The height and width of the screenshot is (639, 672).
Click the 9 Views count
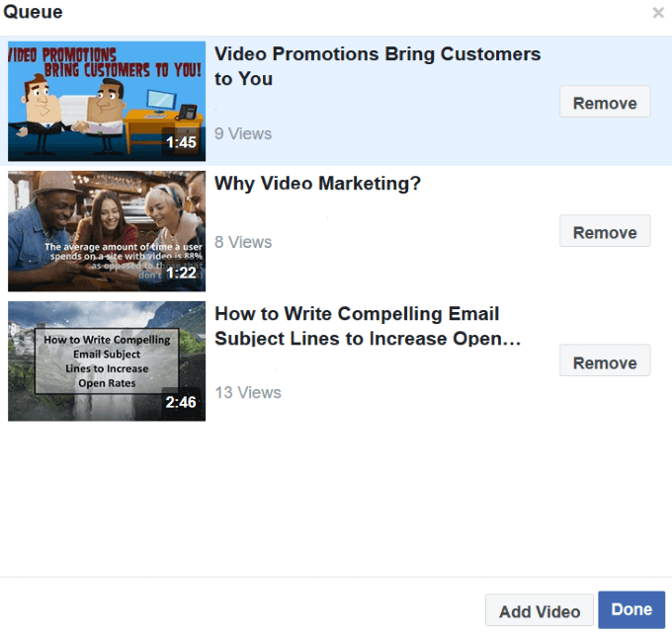243,133
